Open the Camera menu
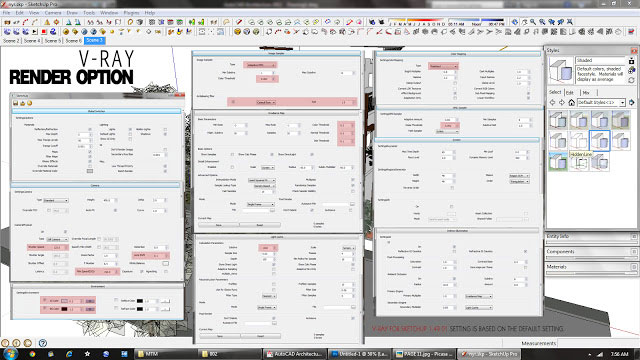The height and width of the screenshot is (360, 640). point(53,13)
